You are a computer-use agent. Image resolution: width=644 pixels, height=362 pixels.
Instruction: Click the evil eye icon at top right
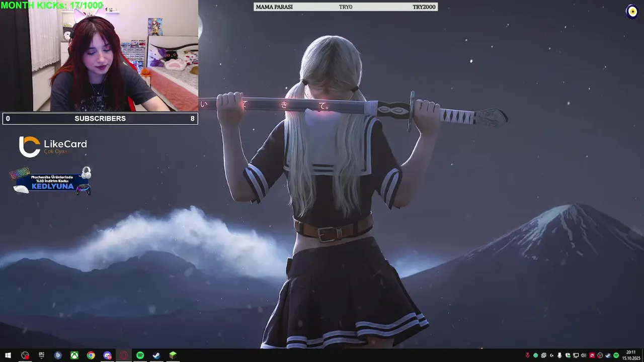pyautogui.click(x=632, y=12)
